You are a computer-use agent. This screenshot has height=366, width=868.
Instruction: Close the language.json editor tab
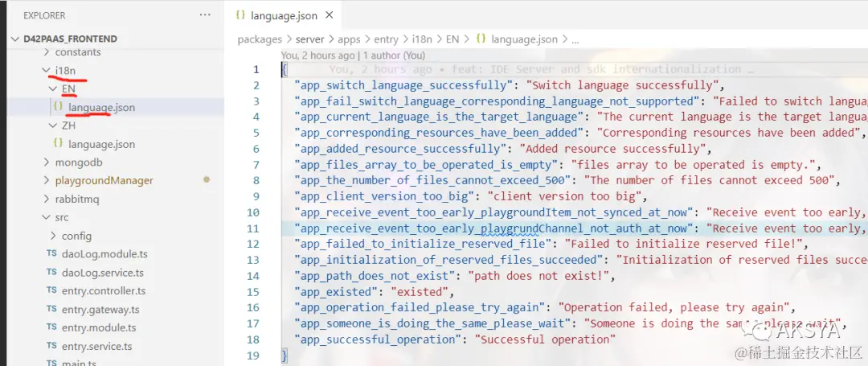coord(330,15)
